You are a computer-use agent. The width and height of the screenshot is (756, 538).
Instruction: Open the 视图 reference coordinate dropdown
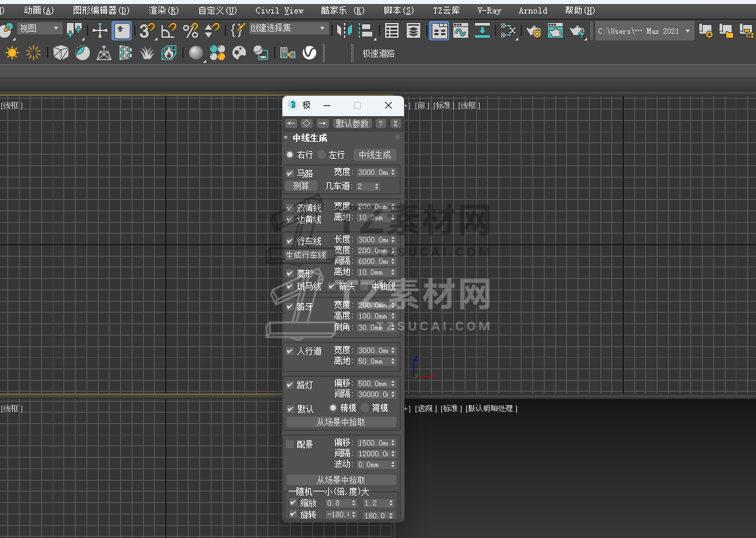pyautogui.click(x=39, y=29)
